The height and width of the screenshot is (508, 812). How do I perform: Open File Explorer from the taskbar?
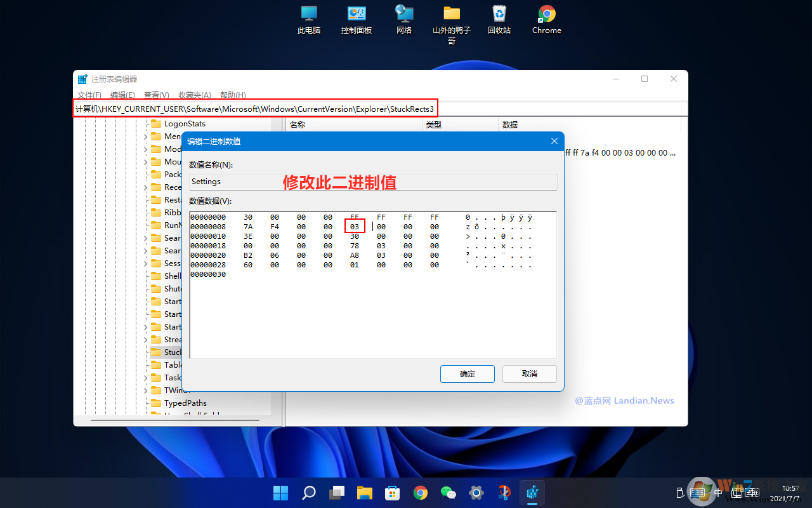(x=364, y=492)
